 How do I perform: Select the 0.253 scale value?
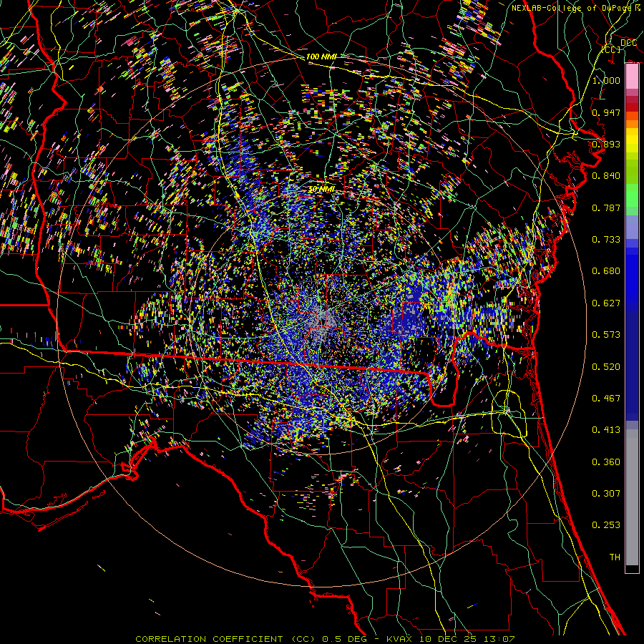point(606,525)
